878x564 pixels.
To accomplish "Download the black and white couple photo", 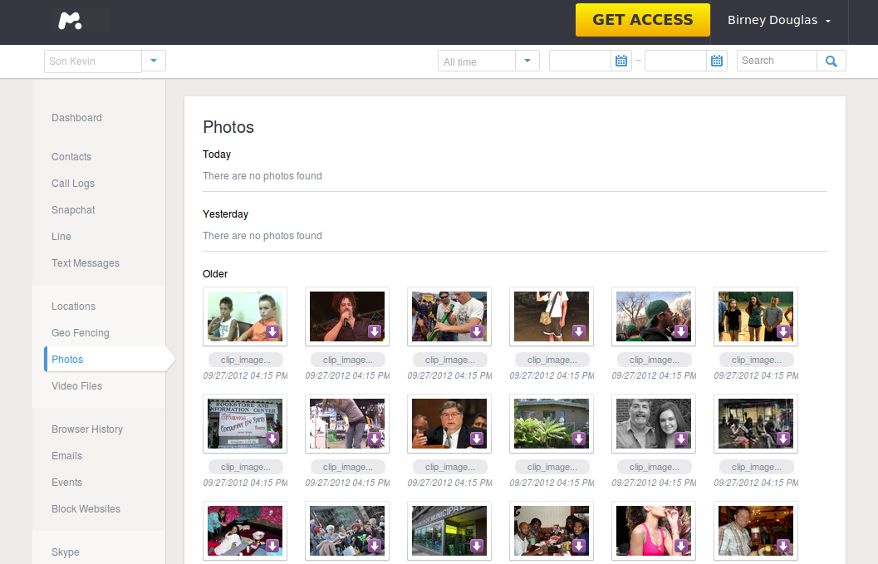I will coord(681,439).
